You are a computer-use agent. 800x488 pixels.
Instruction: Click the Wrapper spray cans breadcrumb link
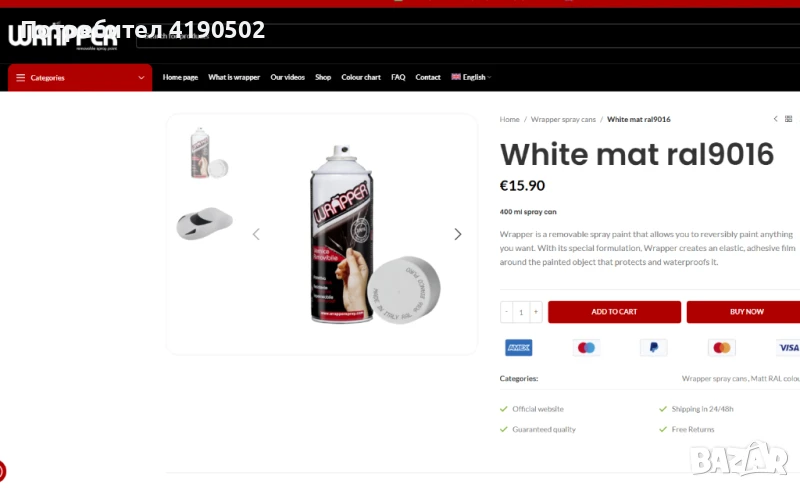pyautogui.click(x=563, y=119)
